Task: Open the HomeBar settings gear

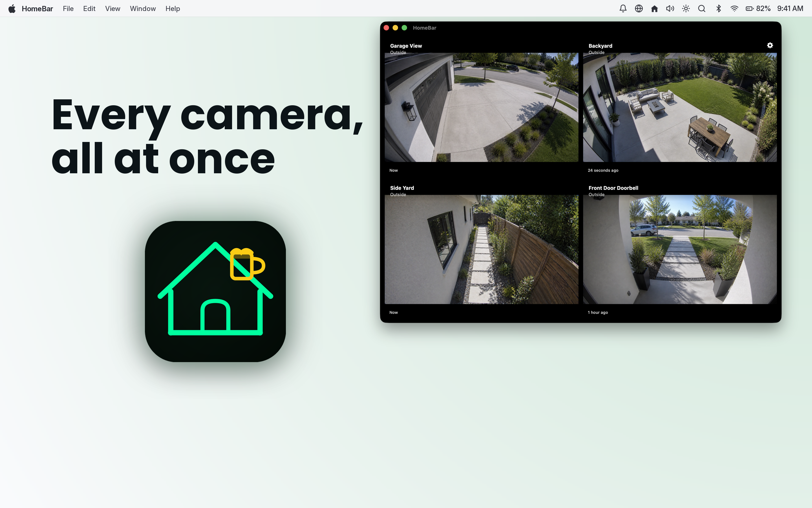Action: (770, 45)
